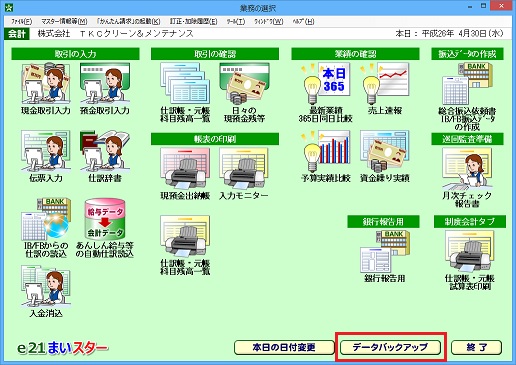
Task: Click 本日の日付変更 button
Action: click(x=284, y=348)
